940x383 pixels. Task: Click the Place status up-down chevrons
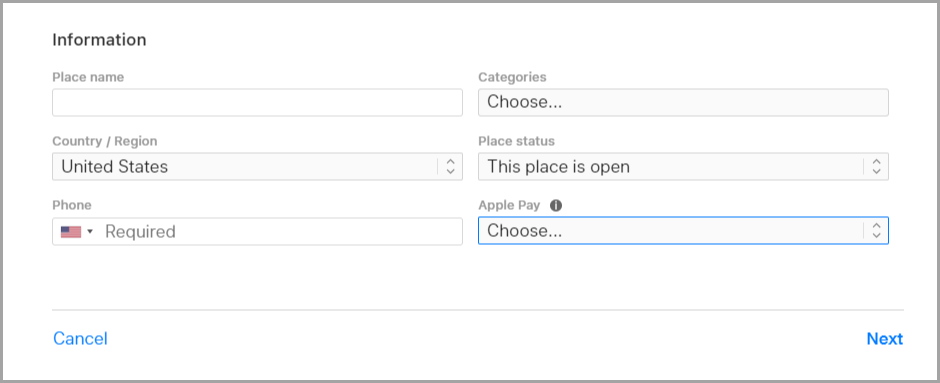[x=876, y=167]
